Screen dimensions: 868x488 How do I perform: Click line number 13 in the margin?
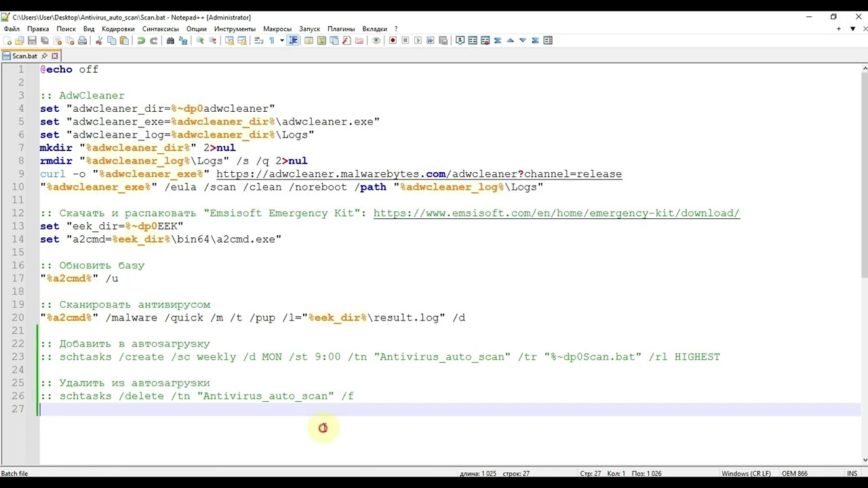tap(17, 226)
